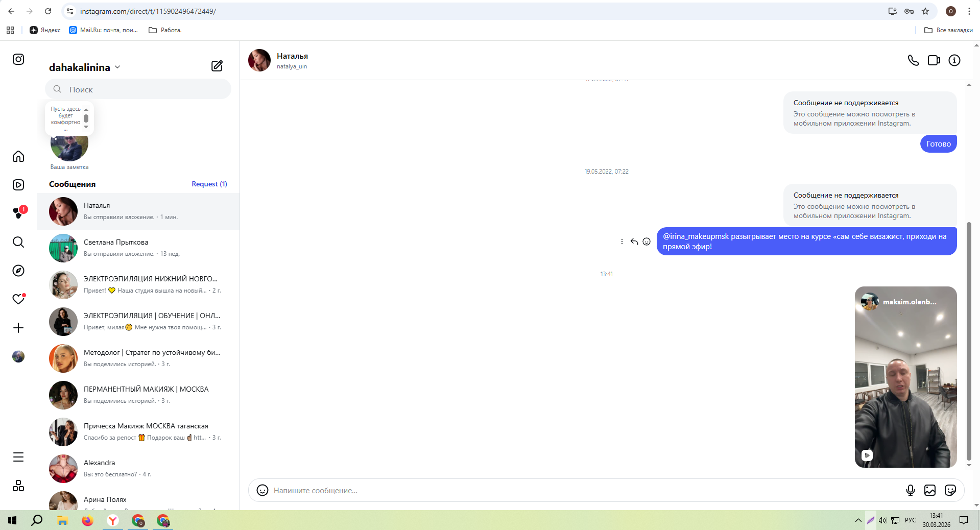
Task: Open Chrome three-dot menu
Action: coord(969,11)
